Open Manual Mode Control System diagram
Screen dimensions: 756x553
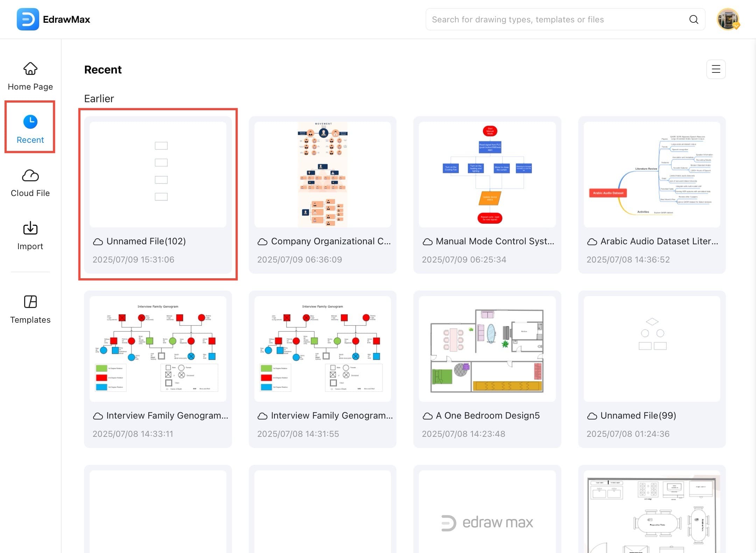(x=487, y=174)
